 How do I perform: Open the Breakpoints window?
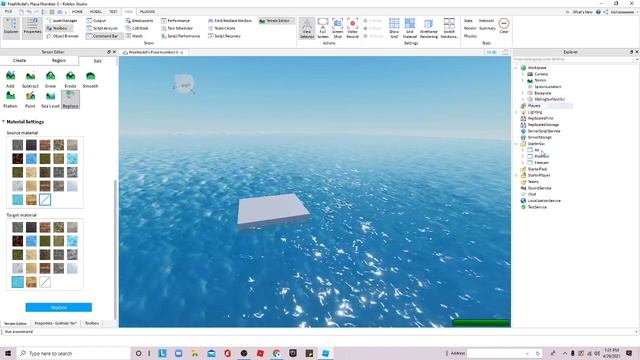(140, 20)
